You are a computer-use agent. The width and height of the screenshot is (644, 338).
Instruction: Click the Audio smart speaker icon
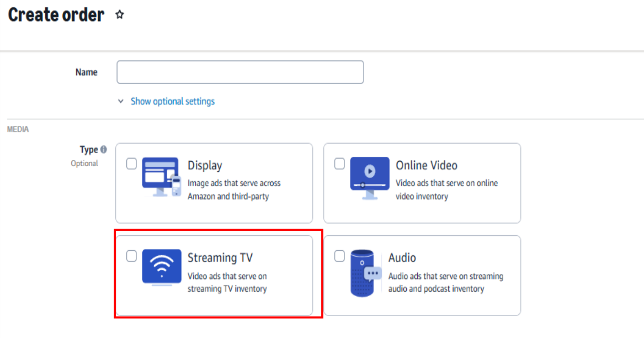[x=366, y=273]
